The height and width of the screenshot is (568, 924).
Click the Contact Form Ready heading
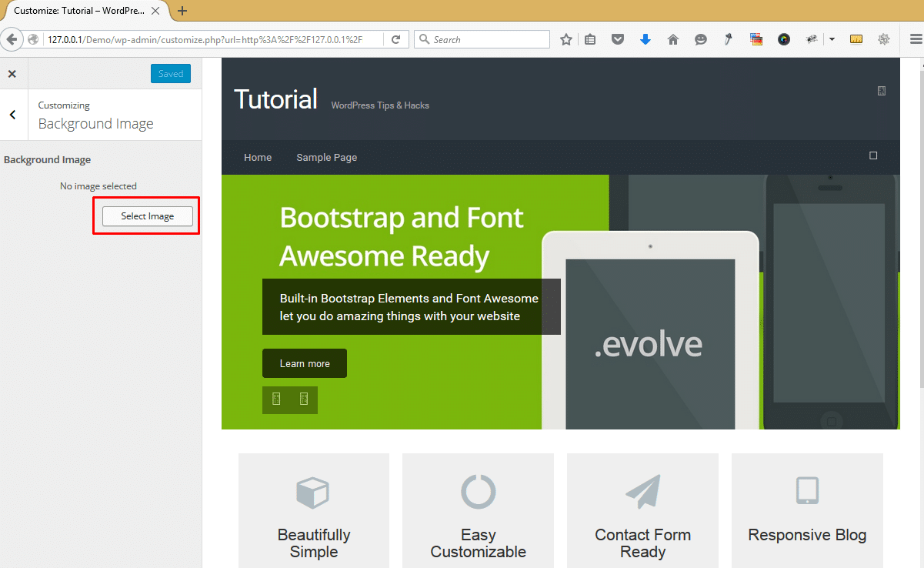(642, 543)
